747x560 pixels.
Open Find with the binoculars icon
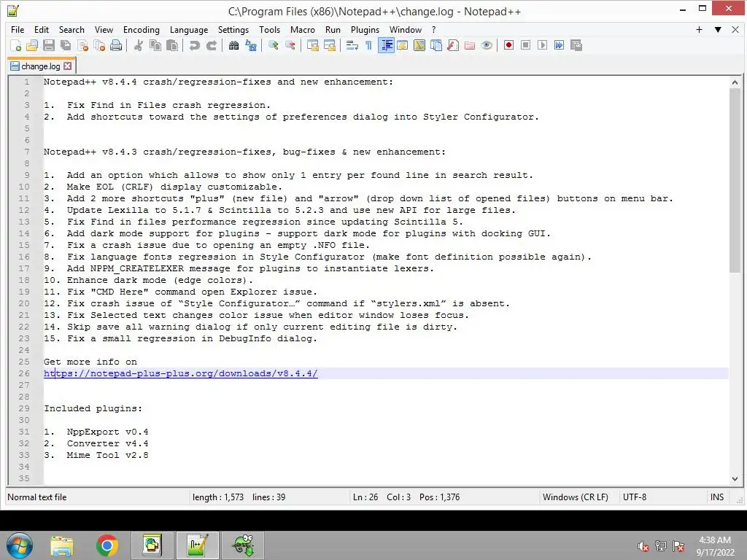pos(233,45)
